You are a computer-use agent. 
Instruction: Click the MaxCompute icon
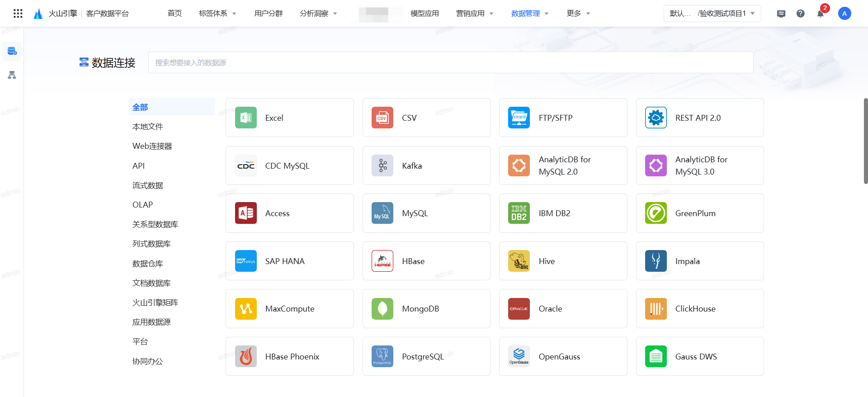(246, 309)
